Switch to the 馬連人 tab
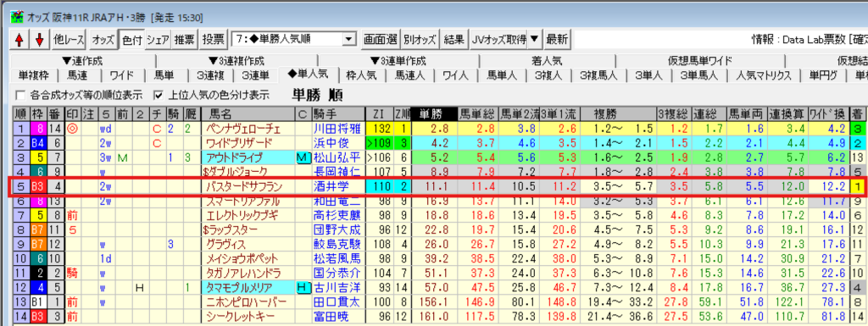Image resolution: width=868 pixels, height=326 pixels. pyautogui.click(x=409, y=75)
